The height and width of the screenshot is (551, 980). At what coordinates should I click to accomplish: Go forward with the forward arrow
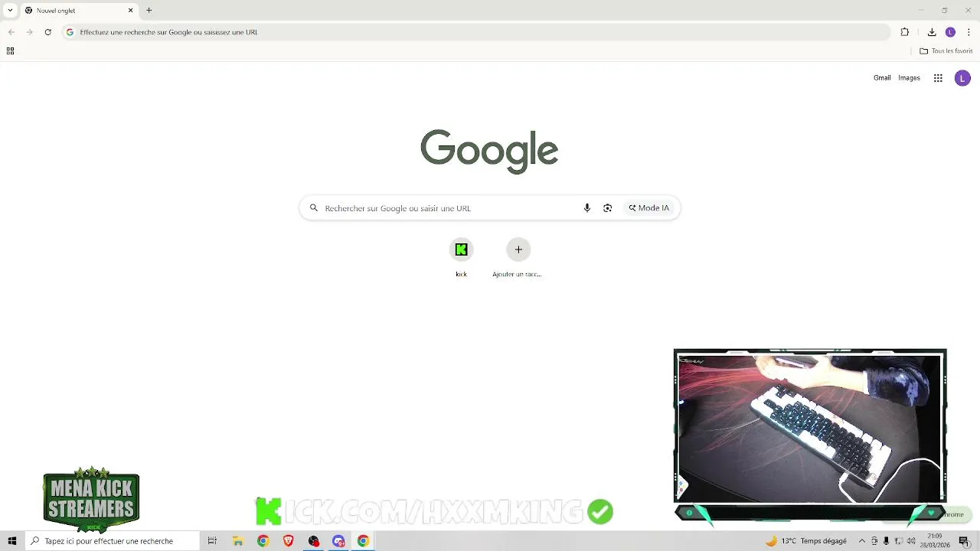click(29, 32)
